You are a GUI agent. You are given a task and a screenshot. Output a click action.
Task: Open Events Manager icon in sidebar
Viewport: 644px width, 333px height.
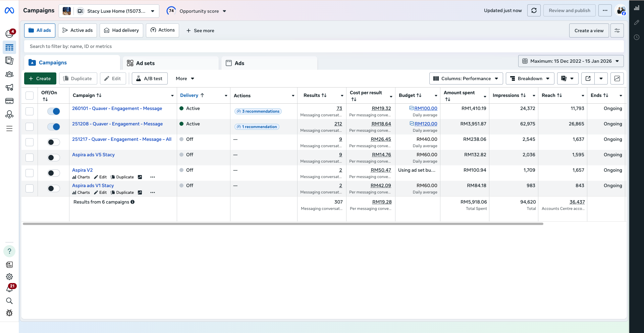coord(9,115)
